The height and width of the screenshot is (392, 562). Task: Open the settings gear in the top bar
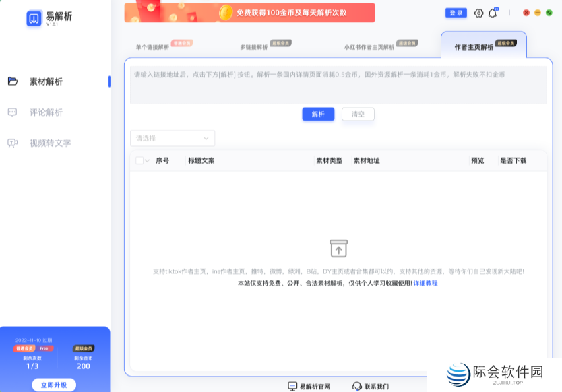(478, 13)
